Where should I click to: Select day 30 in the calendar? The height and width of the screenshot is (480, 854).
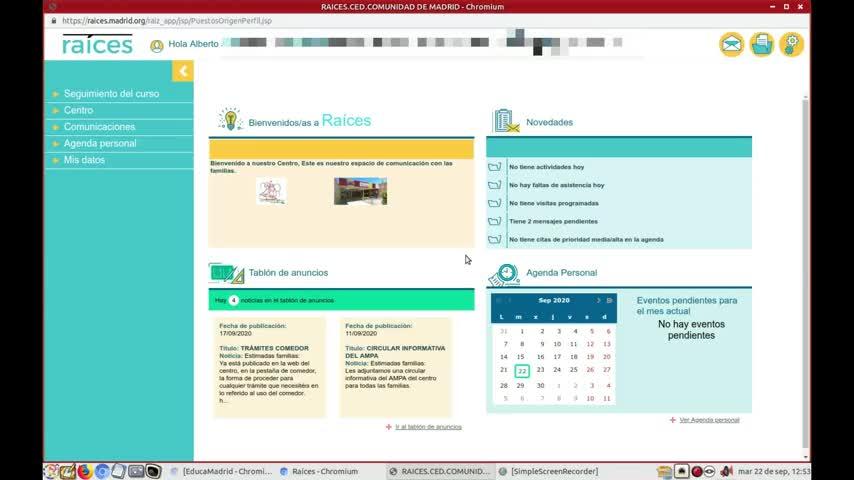(x=540, y=386)
